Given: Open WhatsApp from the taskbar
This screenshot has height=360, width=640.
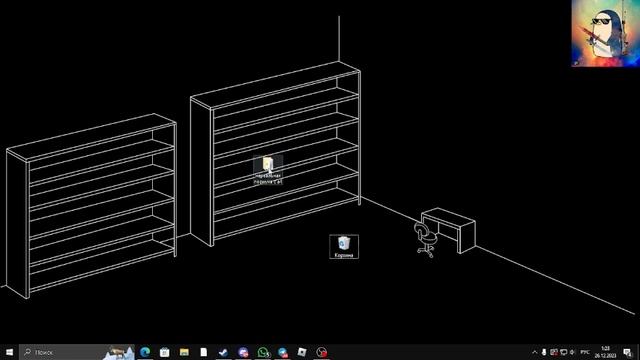Looking at the screenshot, I should click(x=263, y=352).
